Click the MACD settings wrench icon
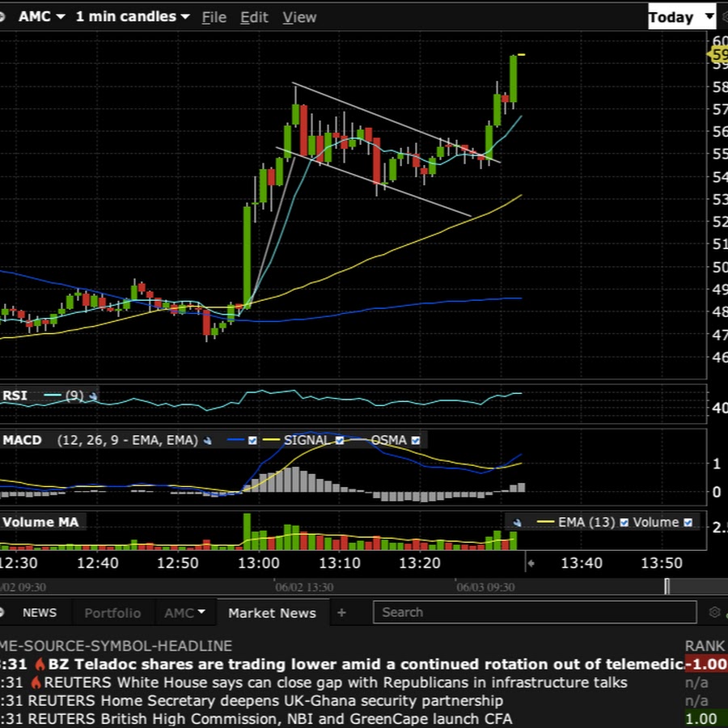This screenshot has height=728, width=728. [208, 441]
